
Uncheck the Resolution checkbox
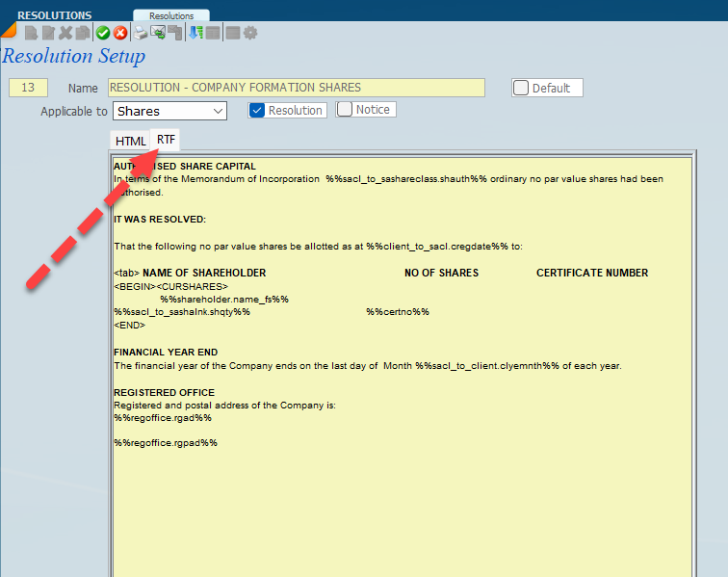[257, 110]
